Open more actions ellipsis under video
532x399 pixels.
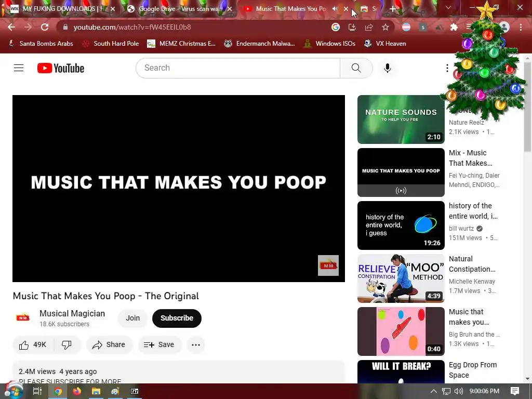196,345
